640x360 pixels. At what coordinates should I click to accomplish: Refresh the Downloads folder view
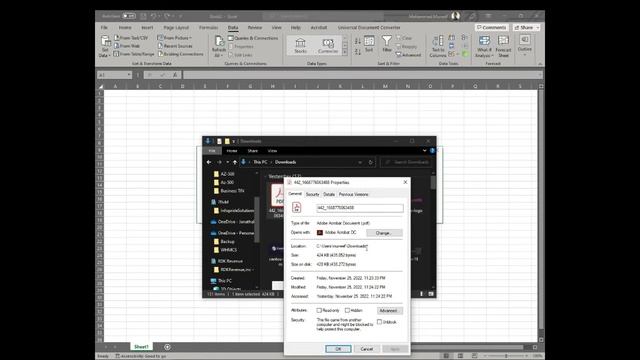(371, 162)
